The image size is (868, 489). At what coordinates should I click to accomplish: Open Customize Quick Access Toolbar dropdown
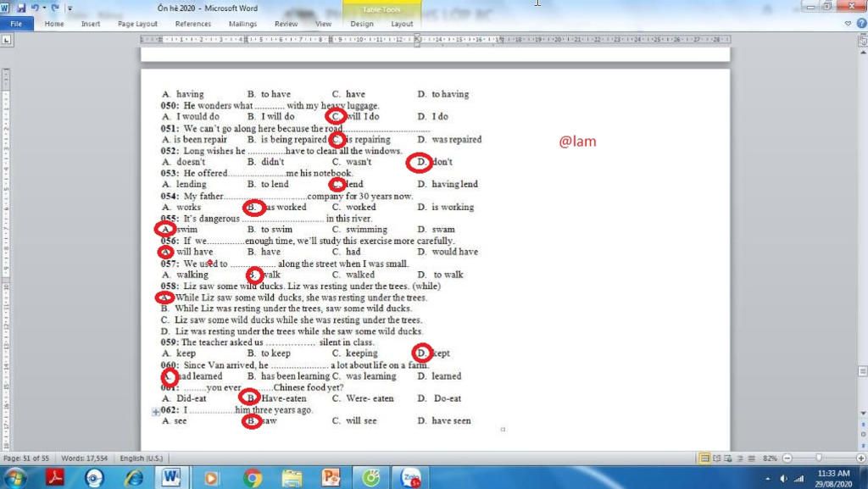tap(70, 8)
